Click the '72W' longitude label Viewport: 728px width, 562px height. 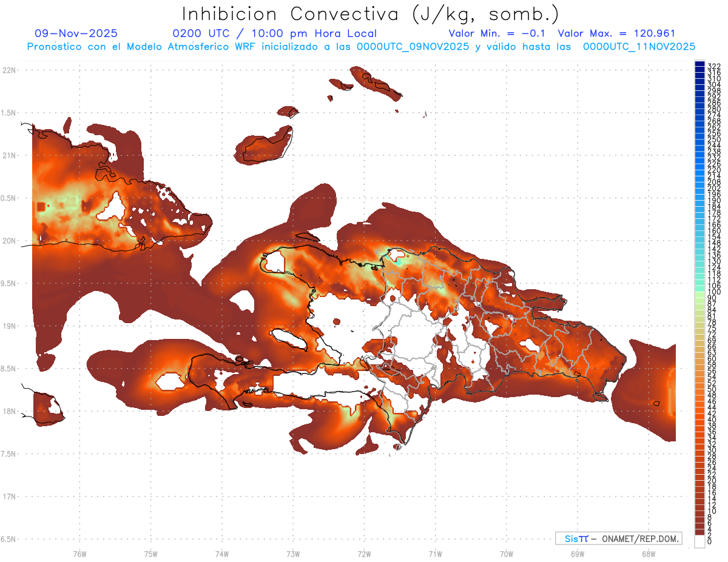tap(364, 554)
